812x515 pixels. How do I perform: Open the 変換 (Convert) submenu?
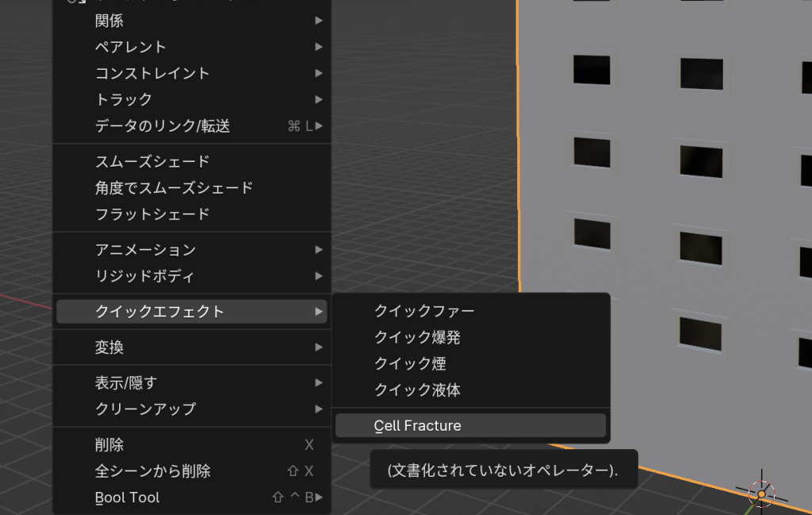coord(191,348)
